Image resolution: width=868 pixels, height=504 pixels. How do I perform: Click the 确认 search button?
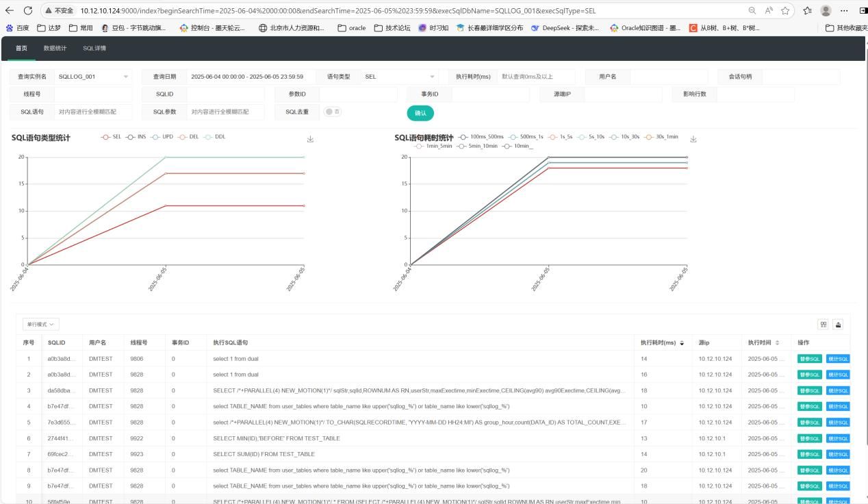click(x=420, y=113)
